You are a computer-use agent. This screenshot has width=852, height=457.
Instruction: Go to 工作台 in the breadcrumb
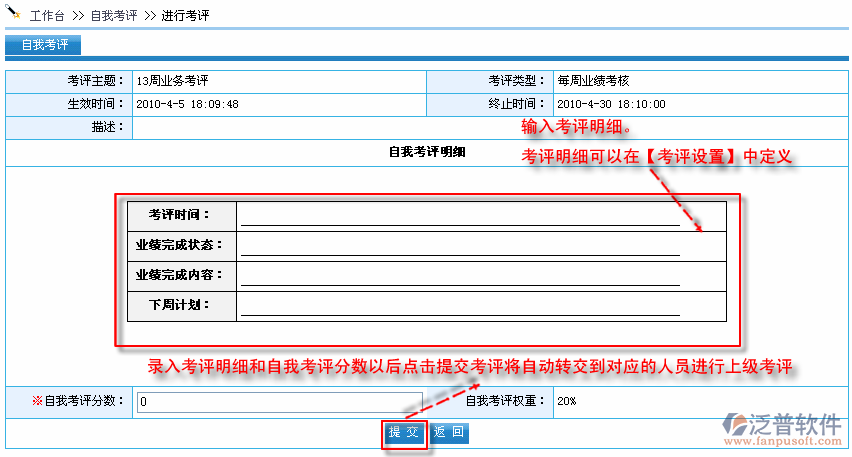[x=47, y=16]
